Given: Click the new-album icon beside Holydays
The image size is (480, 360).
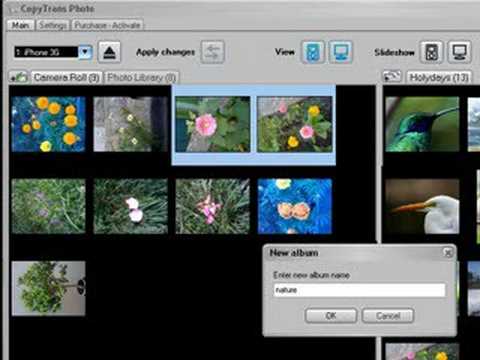Looking at the screenshot, I should pyautogui.click(x=392, y=77).
